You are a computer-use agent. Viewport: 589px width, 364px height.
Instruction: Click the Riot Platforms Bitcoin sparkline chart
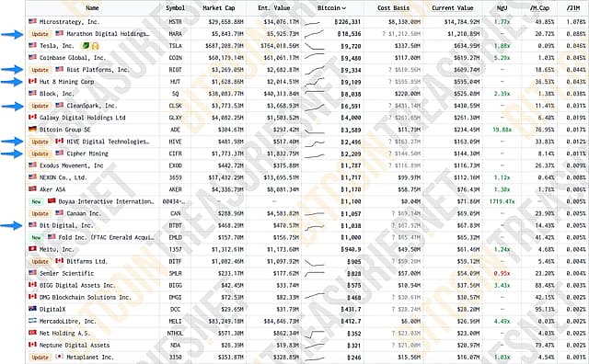315,70
